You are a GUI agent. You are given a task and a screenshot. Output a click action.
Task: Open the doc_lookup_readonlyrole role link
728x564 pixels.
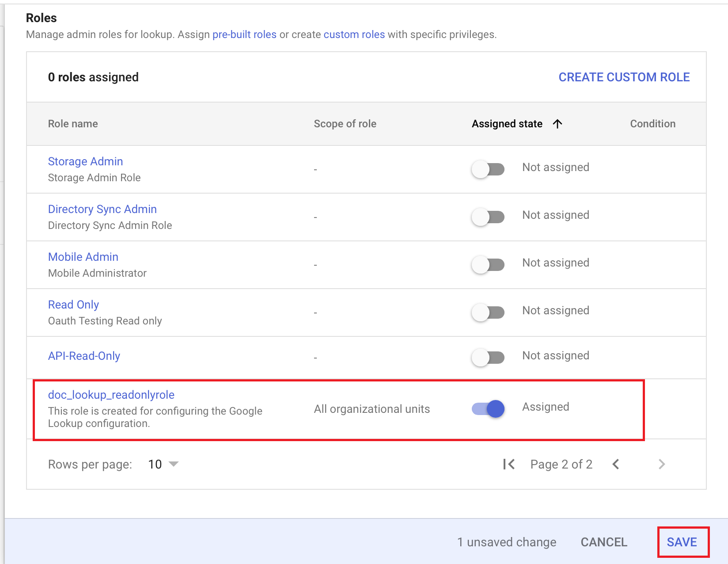111,395
